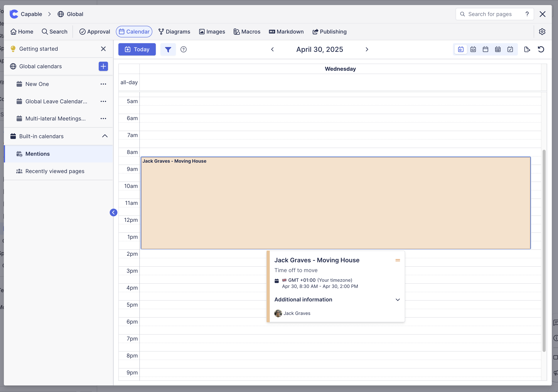Screen dimensions: 558x392
Task: Click the export calendar icon
Action: 527,50
